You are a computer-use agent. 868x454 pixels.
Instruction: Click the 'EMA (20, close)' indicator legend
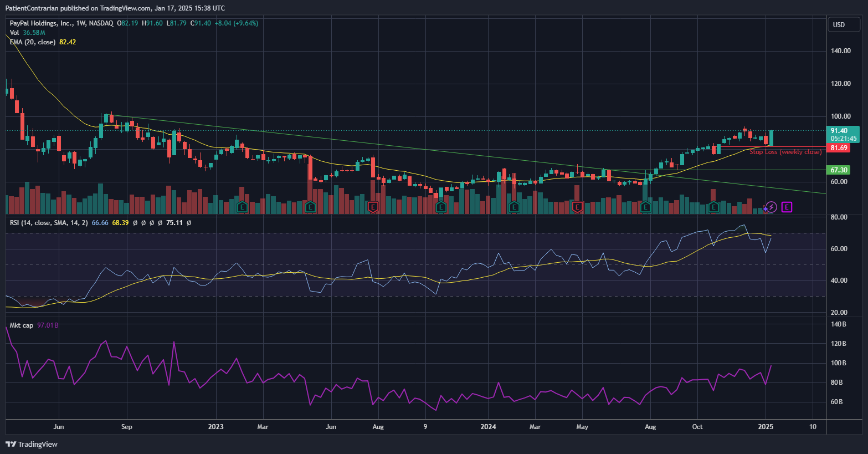pos(33,42)
